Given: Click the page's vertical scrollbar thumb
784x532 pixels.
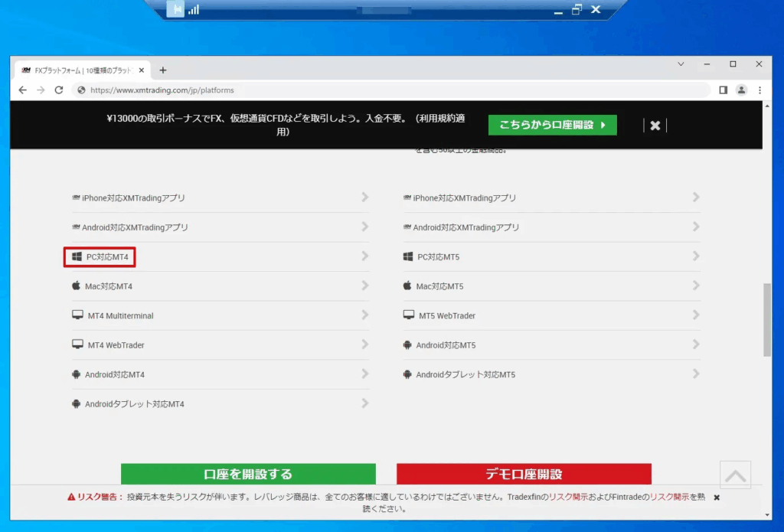Looking at the screenshot, I should click(767, 319).
